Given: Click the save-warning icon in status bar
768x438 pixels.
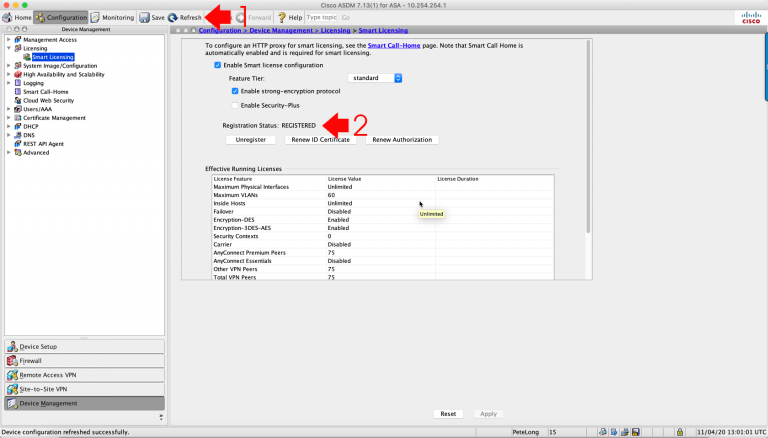Looking at the screenshot, I should 636,432.
